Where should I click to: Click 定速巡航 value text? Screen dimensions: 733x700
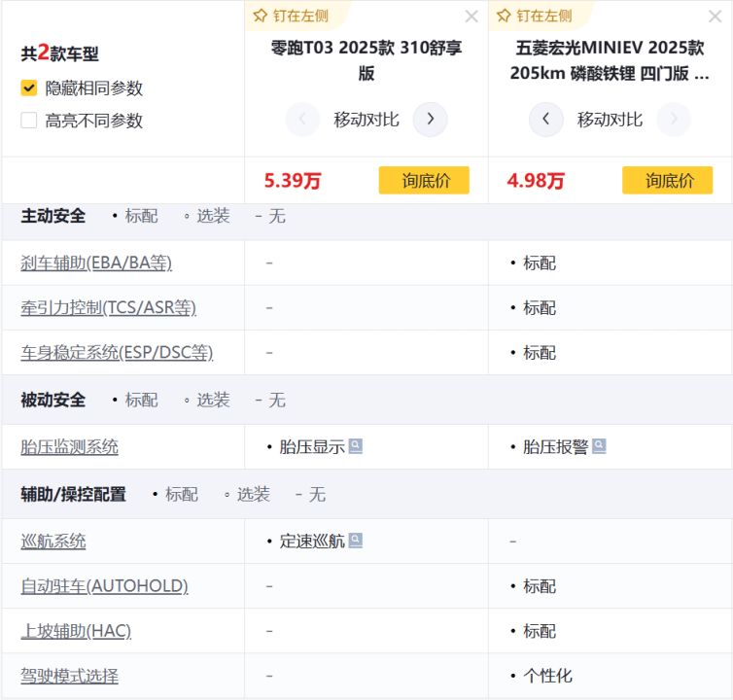click(312, 542)
